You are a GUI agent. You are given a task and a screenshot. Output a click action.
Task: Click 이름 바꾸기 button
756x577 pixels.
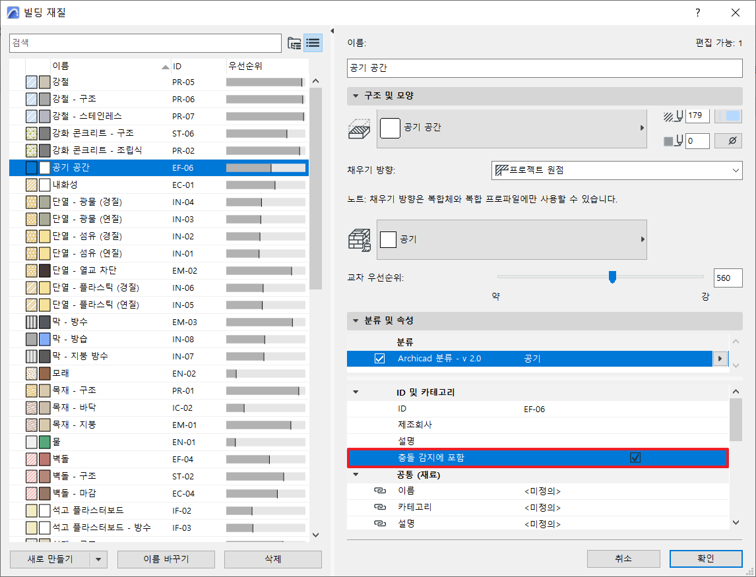coord(166,560)
